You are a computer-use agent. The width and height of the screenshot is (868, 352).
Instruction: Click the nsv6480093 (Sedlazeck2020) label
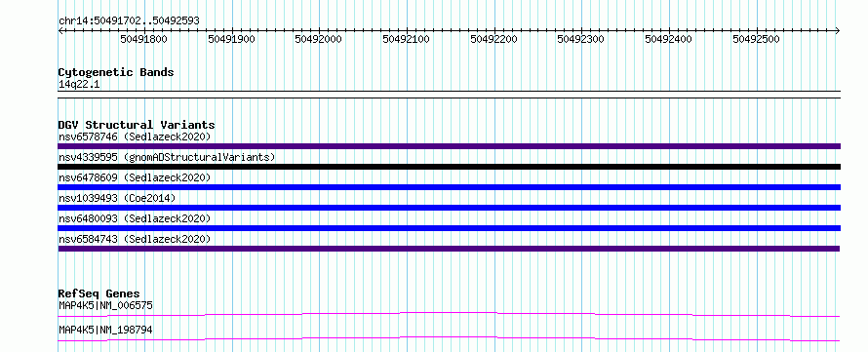tap(135, 218)
